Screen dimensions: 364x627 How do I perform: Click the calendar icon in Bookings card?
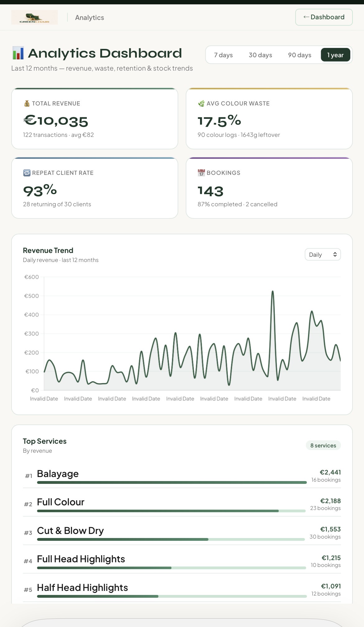201,173
